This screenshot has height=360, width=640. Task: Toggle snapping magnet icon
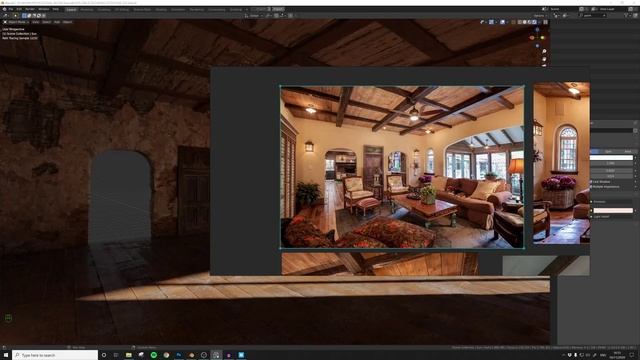pos(276,16)
